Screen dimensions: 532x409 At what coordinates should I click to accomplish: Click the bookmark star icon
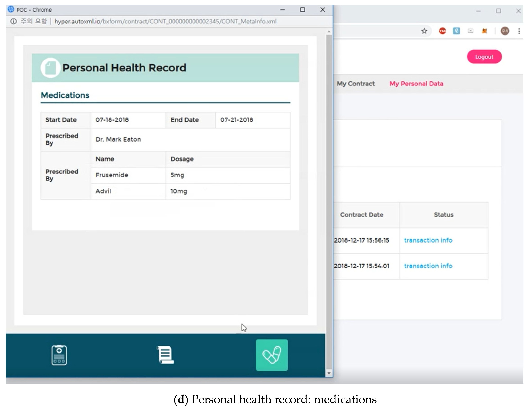tap(424, 31)
